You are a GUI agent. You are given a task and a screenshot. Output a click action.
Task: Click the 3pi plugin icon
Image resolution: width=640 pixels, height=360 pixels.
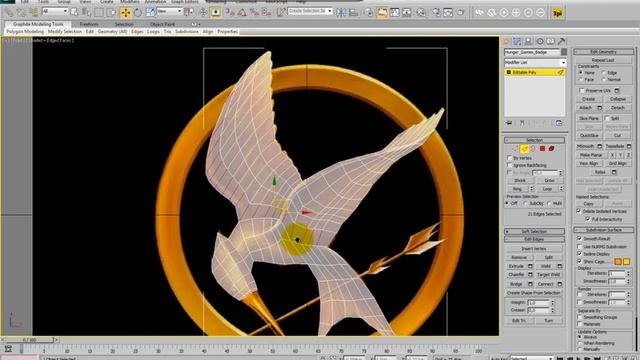pos(557,13)
